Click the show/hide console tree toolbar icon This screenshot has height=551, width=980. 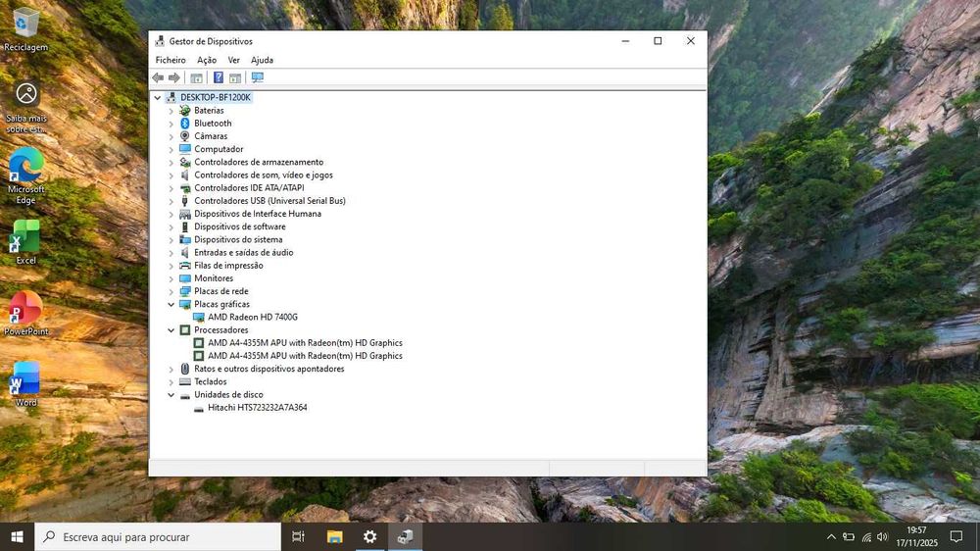(196, 77)
